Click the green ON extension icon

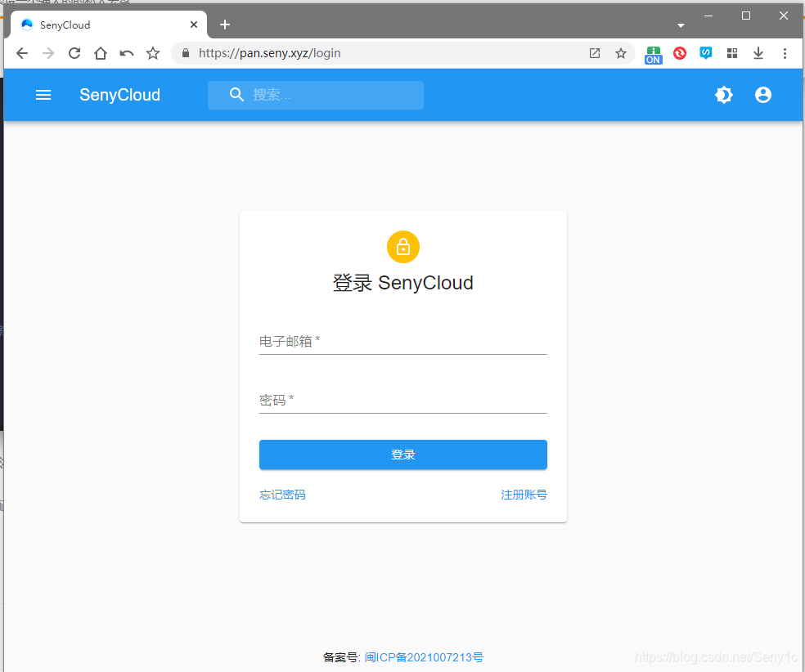click(653, 53)
